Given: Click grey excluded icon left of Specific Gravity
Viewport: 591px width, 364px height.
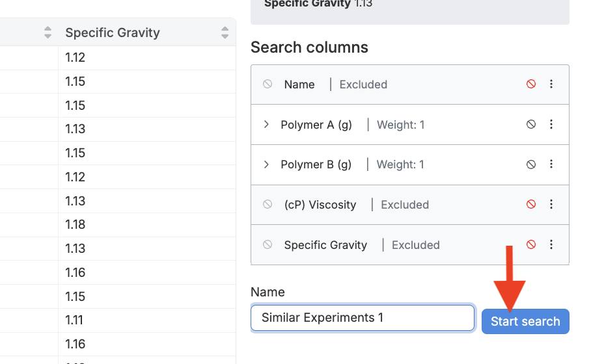Looking at the screenshot, I should pos(268,245).
